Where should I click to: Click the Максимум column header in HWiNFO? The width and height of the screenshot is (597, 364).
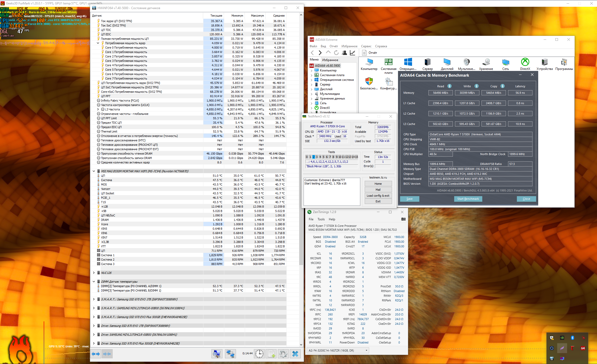point(255,16)
